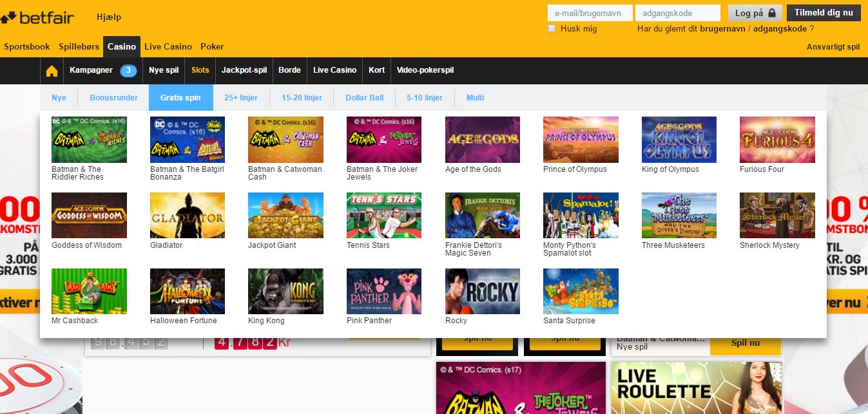Viewport: 868px width, 414px height.
Task: Click the Betfair logo
Action: (37, 17)
